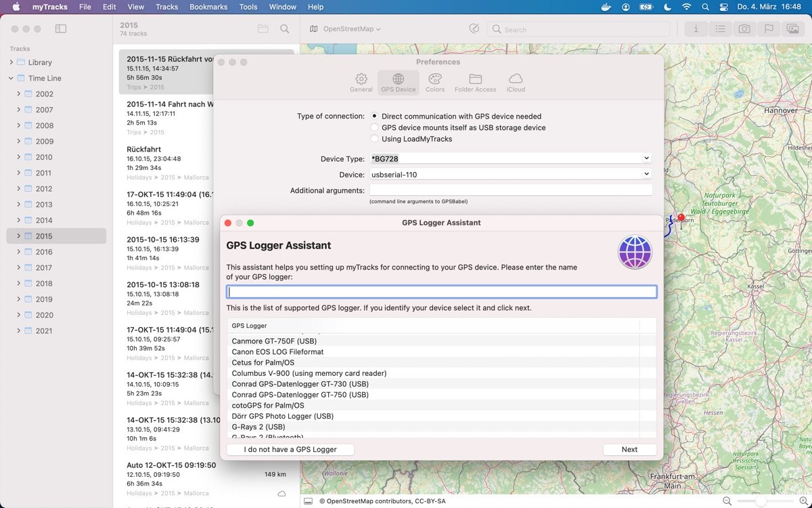The width and height of the screenshot is (812, 508).
Task: Expand the 2015 folder chevron
Action: tap(19, 236)
